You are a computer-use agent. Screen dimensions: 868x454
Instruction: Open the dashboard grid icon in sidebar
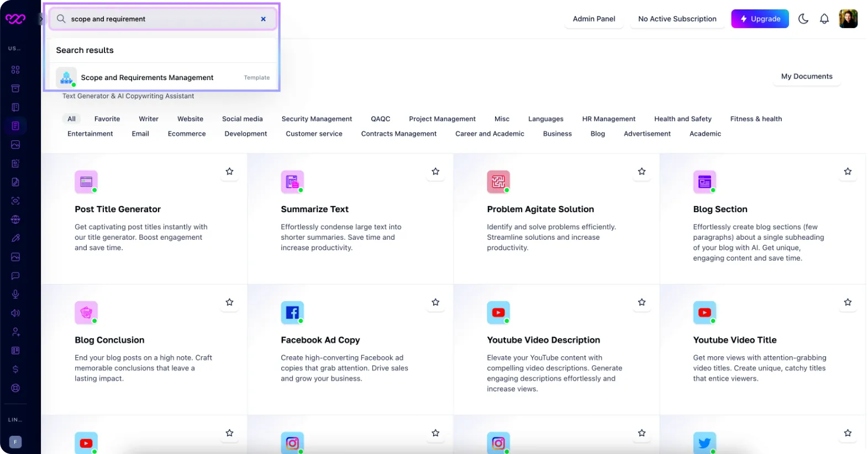[15, 70]
